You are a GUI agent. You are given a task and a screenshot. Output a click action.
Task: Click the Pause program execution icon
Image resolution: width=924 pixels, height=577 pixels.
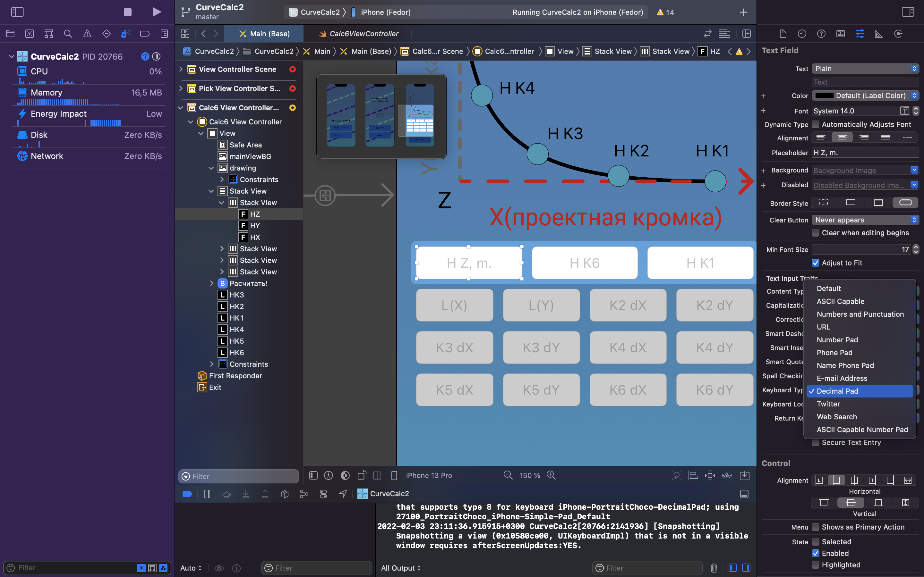[207, 494]
